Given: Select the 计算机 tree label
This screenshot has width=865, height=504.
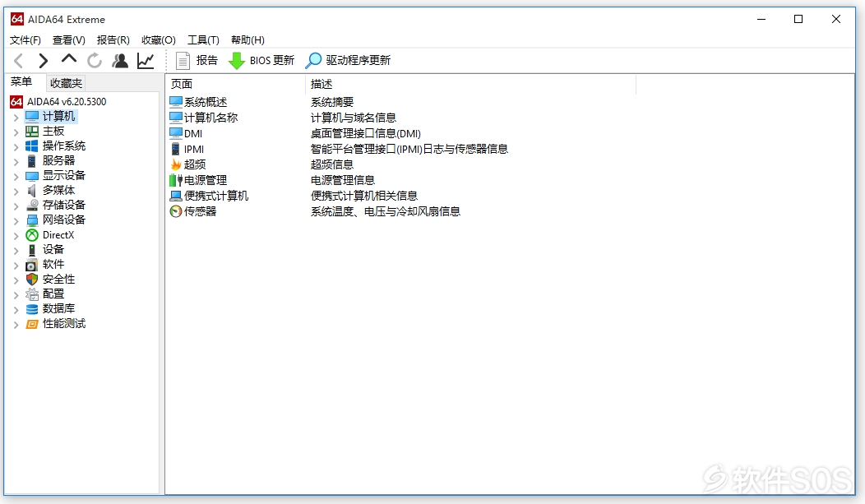Looking at the screenshot, I should tap(59, 117).
